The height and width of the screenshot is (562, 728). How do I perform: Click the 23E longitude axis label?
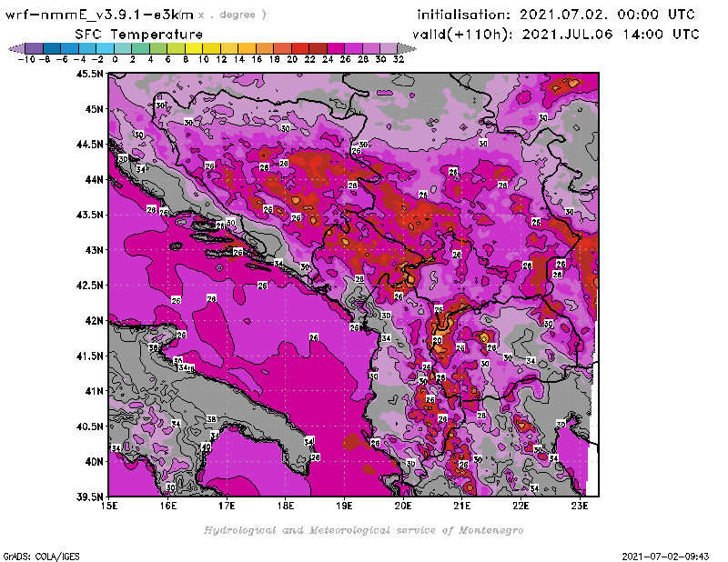coord(579,506)
